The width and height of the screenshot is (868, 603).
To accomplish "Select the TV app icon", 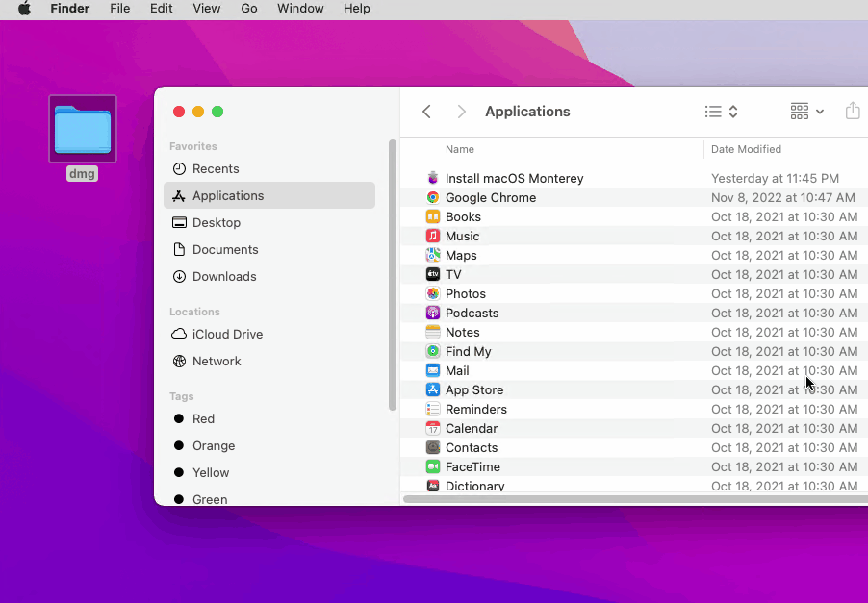I will tap(433, 274).
